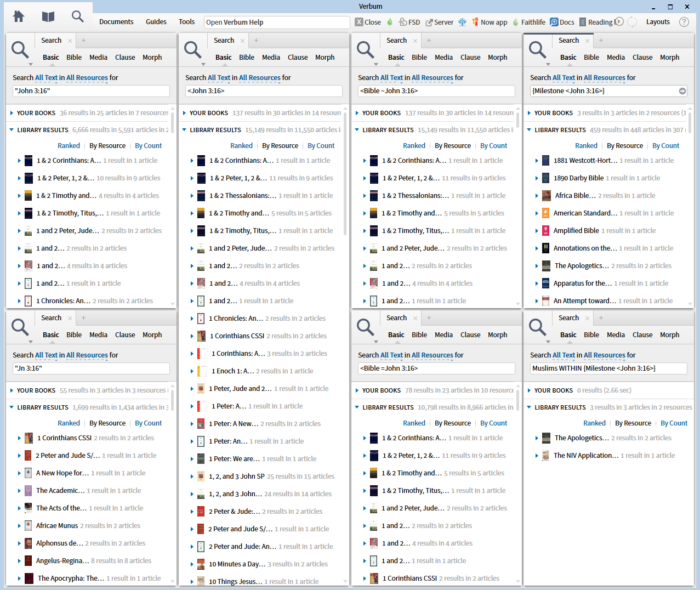The image size is (700, 590).
Task: Open the Reading shortcut
Action: coord(596,22)
